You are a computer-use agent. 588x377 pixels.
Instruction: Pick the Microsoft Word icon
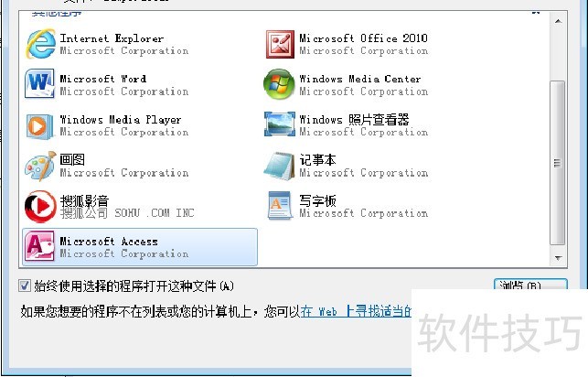[39, 83]
